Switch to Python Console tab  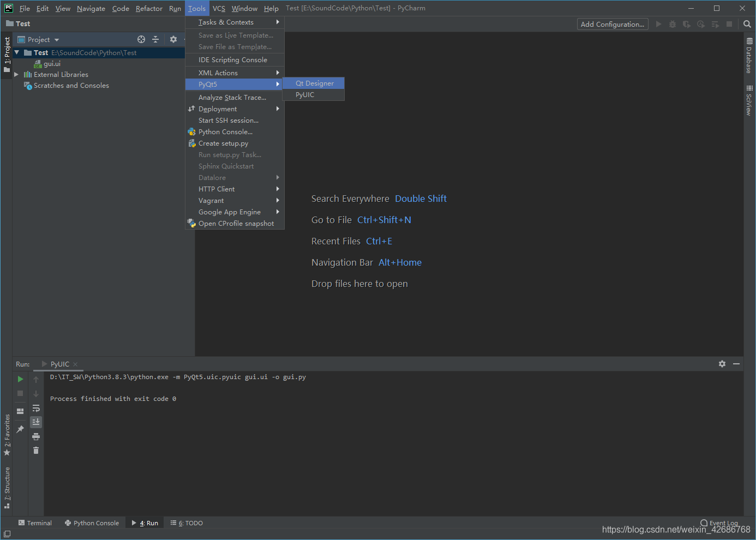[x=92, y=523]
